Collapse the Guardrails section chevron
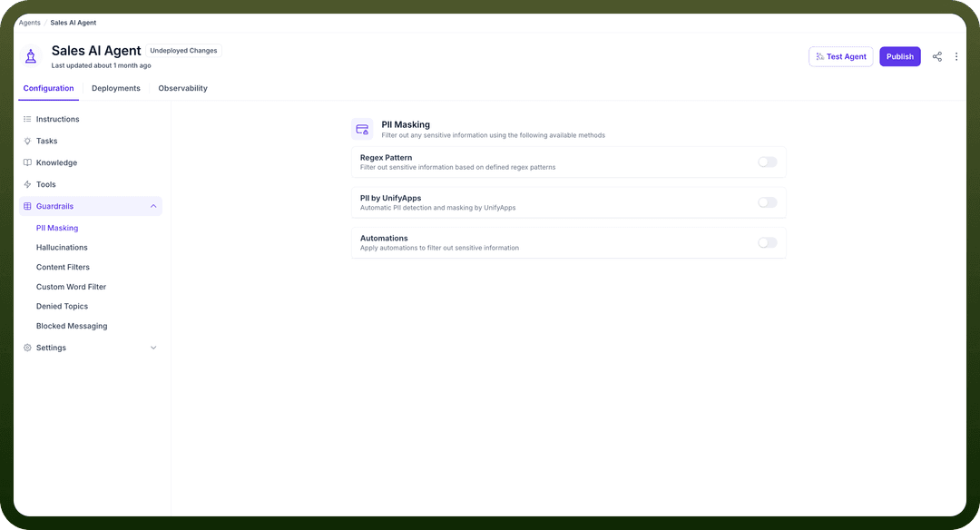 153,206
